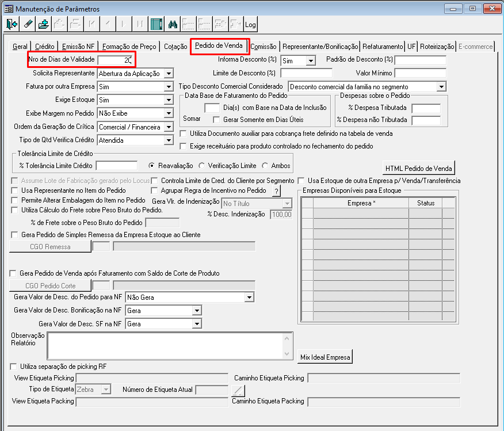The height and width of the screenshot is (431, 504).
Task: Click the HTML Pedido de Venda button
Action: pos(418,169)
